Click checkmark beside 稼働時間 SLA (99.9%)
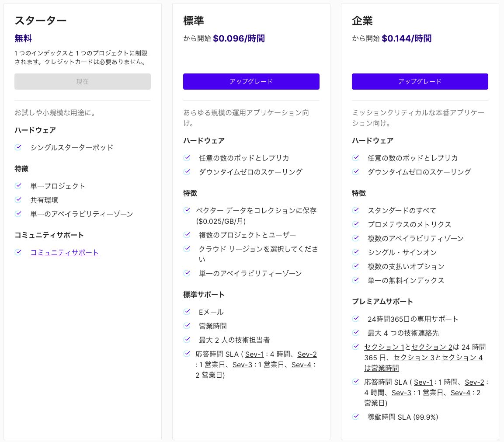 tap(356, 417)
